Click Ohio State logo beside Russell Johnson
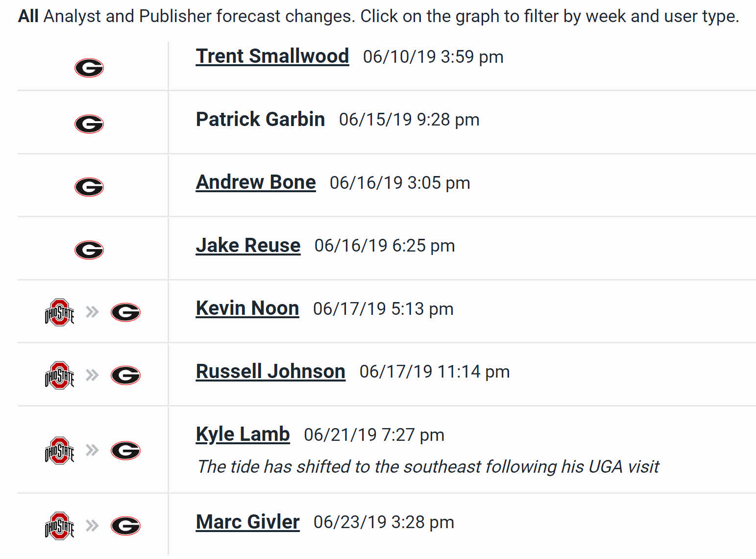 [x=59, y=376]
